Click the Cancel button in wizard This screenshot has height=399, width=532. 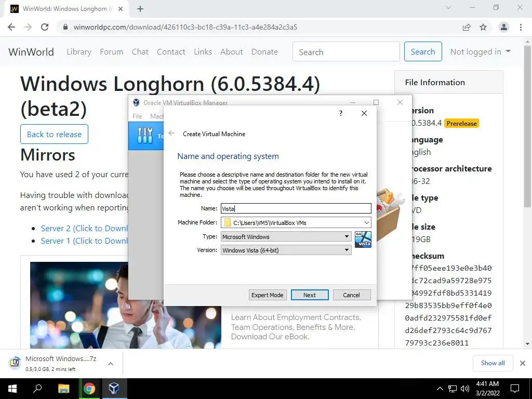[x=352, y=295]
